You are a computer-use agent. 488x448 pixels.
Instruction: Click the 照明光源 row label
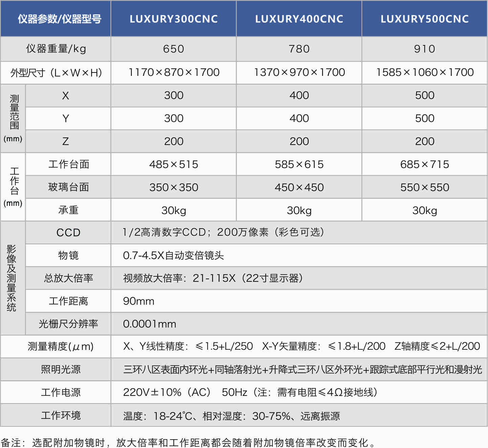click(x=61, y=369)
